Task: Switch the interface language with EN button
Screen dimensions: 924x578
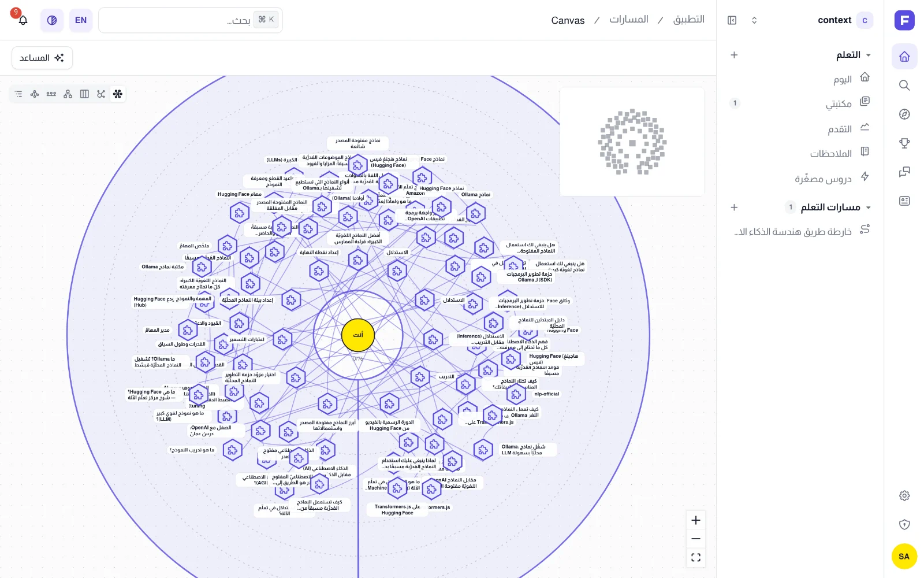Action: tap(81, 20)
